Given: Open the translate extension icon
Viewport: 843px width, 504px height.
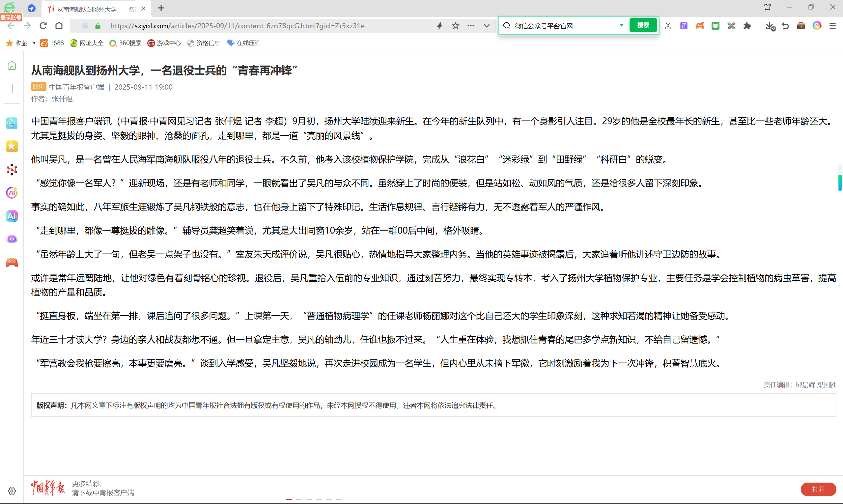Looking at the screenshot, I should pyautogui.click(x=684, y=26).
